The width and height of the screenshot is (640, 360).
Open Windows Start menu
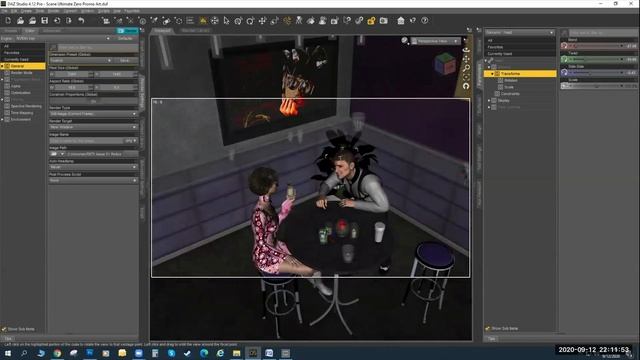pos(7,353)
